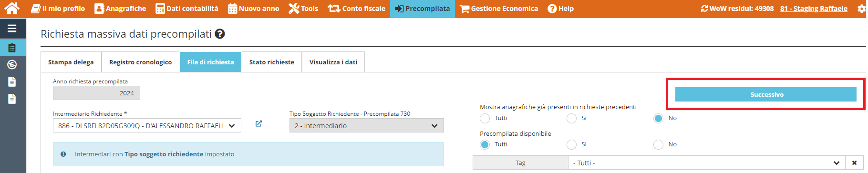Select Tutti for Mostra anagrafiche già presenti

point(485,118)
